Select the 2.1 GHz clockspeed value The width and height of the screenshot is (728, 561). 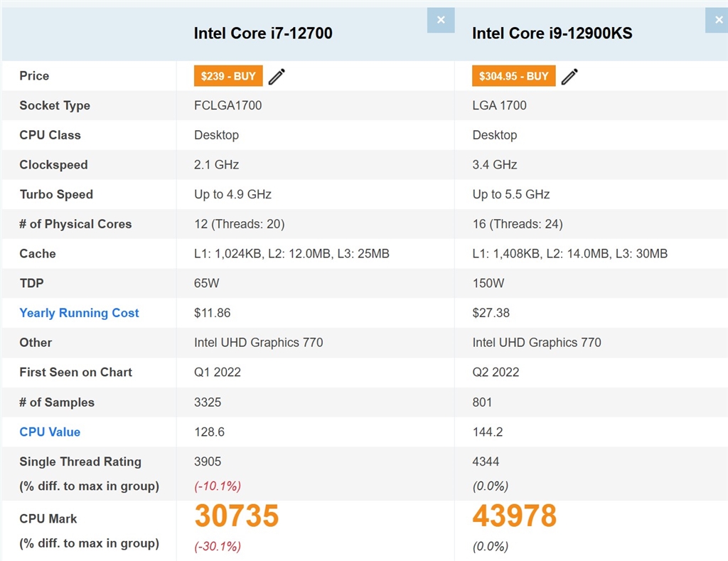pos(216,165)
